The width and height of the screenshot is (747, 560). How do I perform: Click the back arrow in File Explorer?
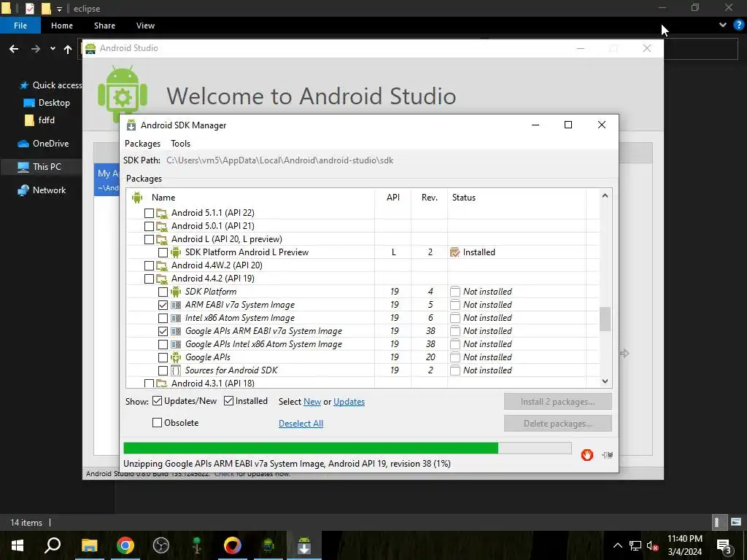[14, 49]
